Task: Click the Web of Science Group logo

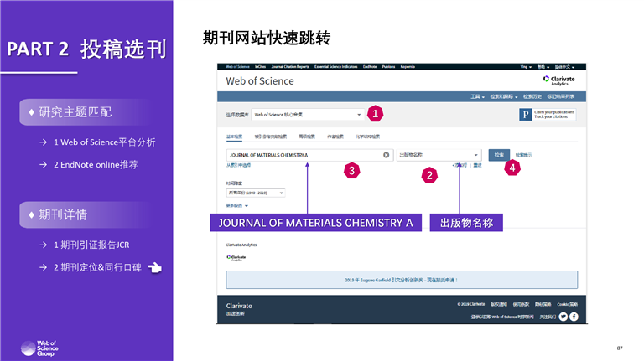Action: [39, 348]
